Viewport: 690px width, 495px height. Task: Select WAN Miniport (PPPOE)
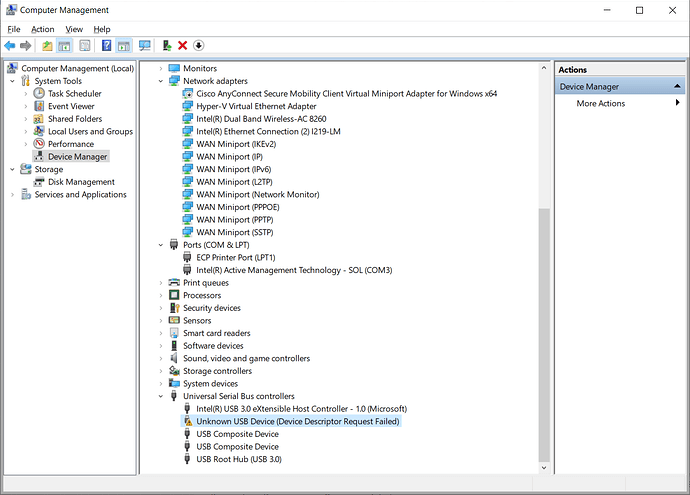point(238,207)
